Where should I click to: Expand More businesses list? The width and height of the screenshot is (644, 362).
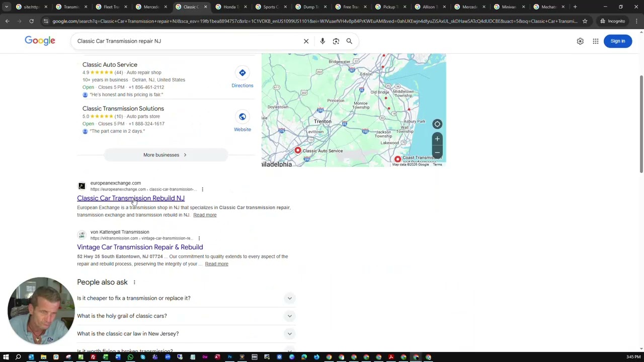pos(166,155)
